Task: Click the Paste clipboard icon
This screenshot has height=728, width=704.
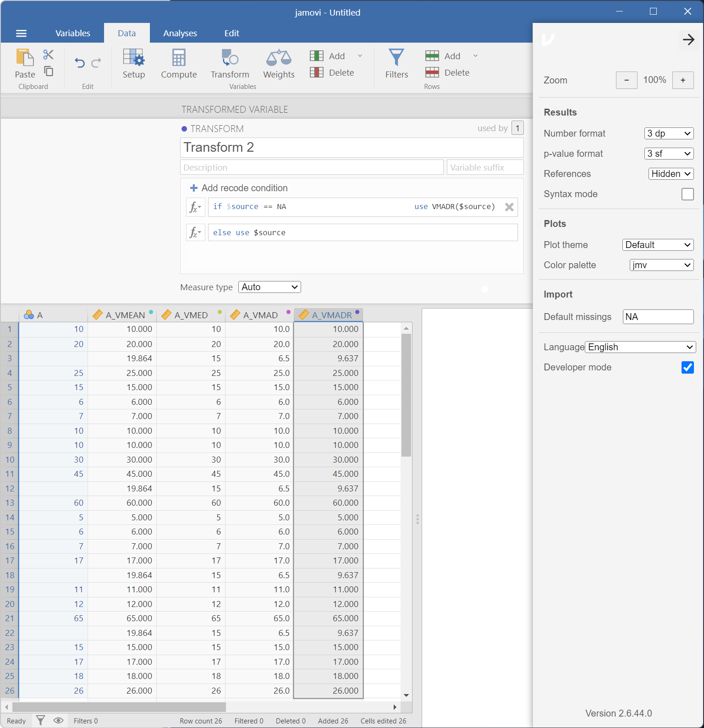Action: click(x=25, y=58)
